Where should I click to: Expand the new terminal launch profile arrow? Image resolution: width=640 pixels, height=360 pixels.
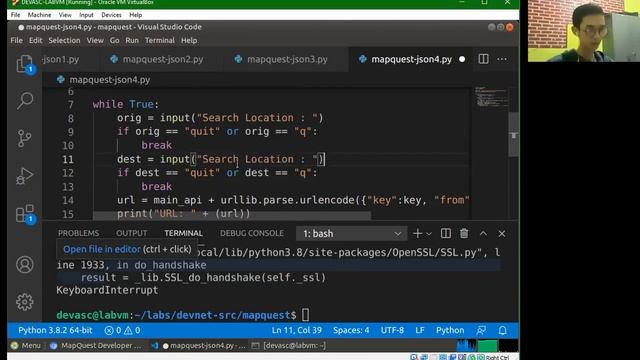[x=429, y=234]
